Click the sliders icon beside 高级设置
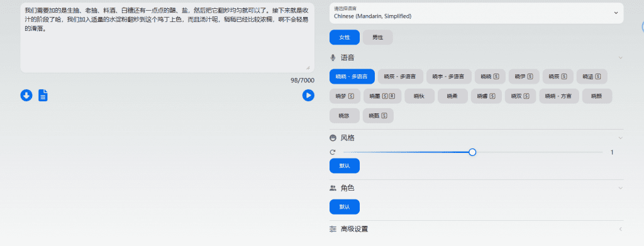 333,229
